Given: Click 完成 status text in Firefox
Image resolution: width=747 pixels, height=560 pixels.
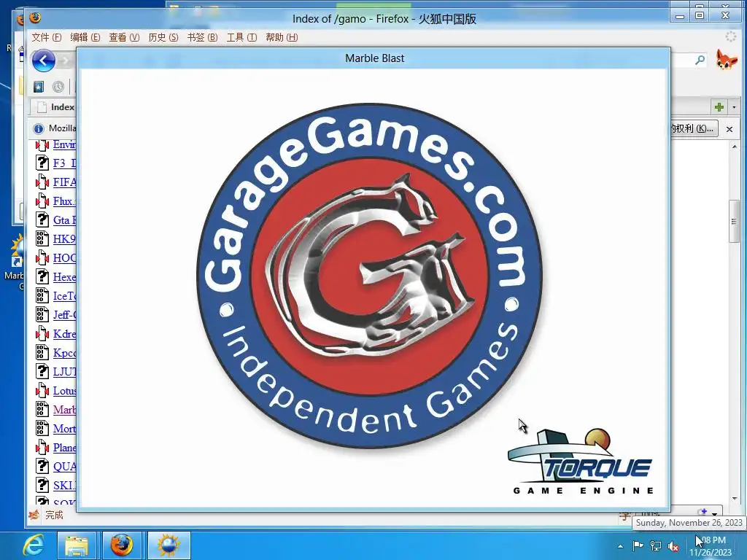Looking at the screenshot, I should click(54, 515).
